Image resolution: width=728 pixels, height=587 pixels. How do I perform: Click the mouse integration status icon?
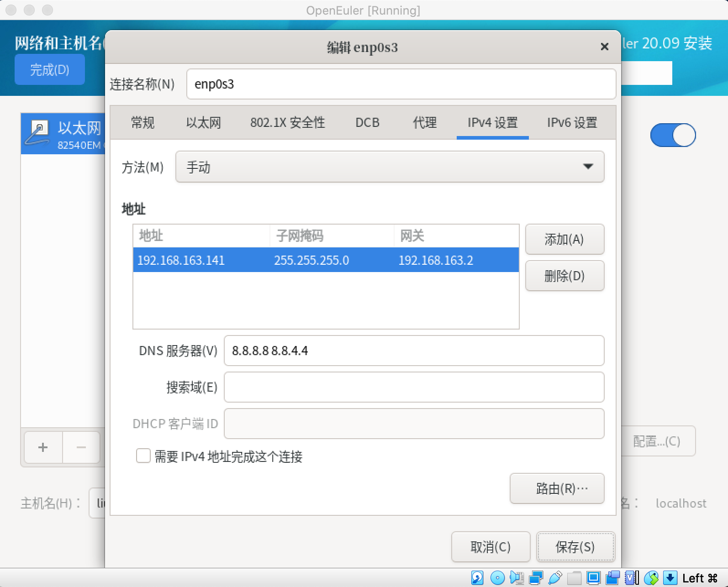pyautogui.click(x=651, y=578)
